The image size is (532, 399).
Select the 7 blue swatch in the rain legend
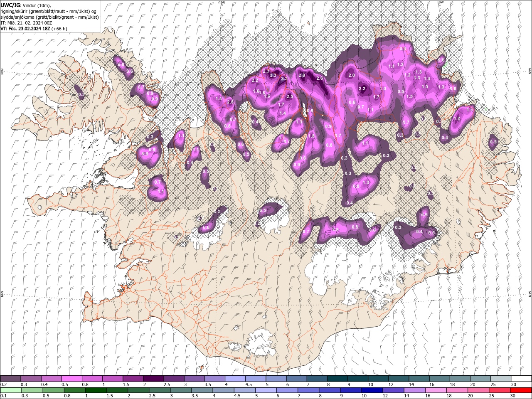[x=308, y=390]
